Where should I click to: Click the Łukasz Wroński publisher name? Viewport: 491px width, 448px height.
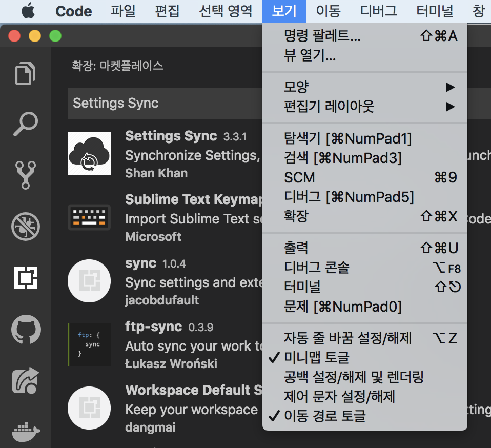click(x=171, y=364)
